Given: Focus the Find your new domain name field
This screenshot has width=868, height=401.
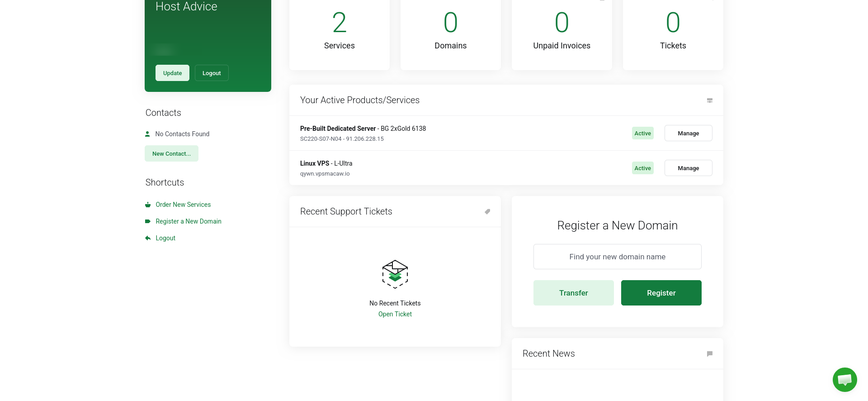Looking at the screenshot, I should coord(617,257).
